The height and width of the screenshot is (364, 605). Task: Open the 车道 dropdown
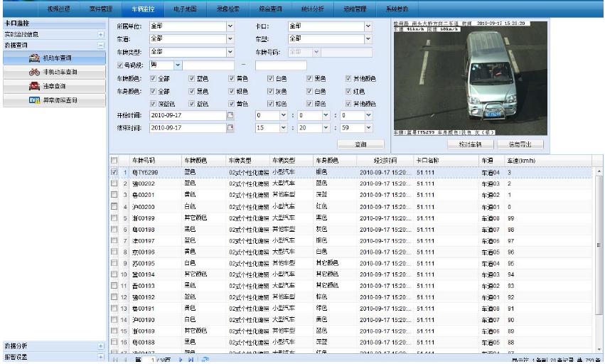click(230, 39)
